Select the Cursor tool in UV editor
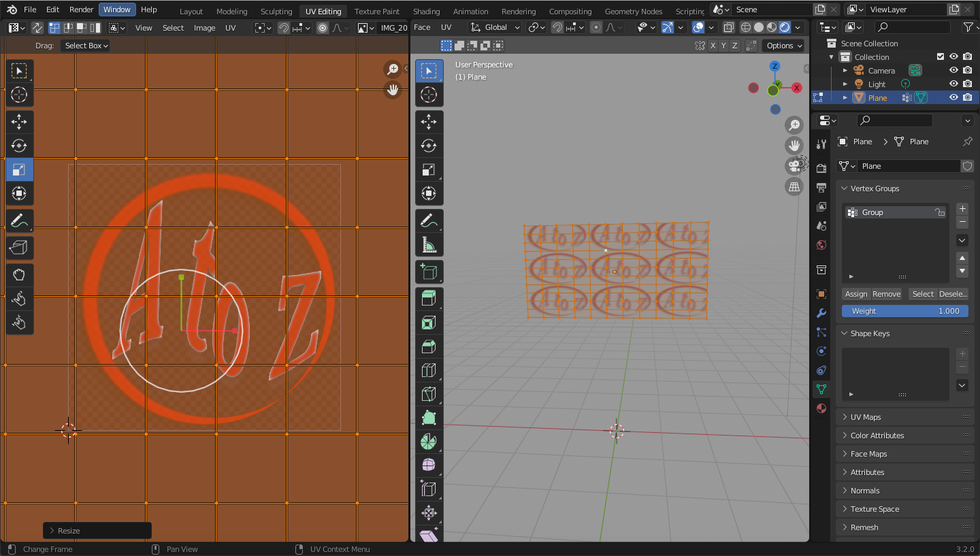980x556 pixels. point(20,95)
